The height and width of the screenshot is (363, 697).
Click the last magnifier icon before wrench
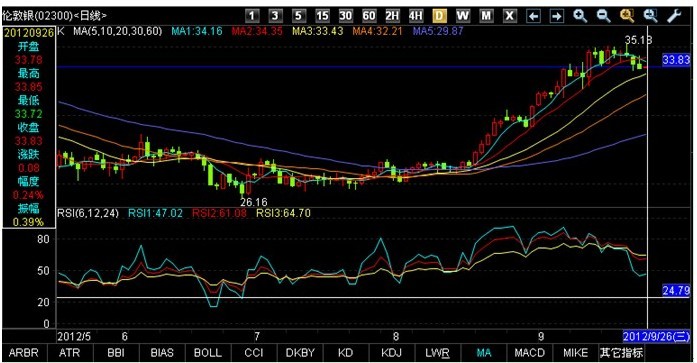651,16
